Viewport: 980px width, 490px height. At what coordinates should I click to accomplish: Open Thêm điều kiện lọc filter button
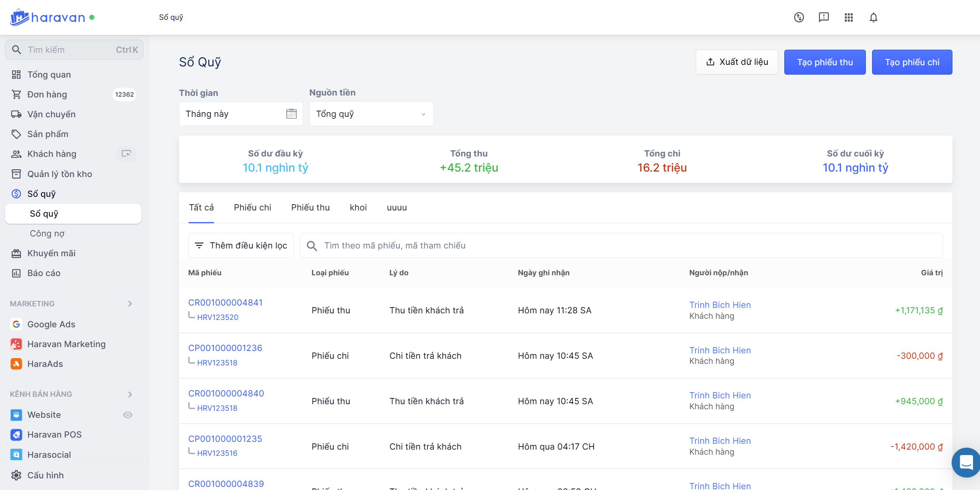(x=241, y=245)
